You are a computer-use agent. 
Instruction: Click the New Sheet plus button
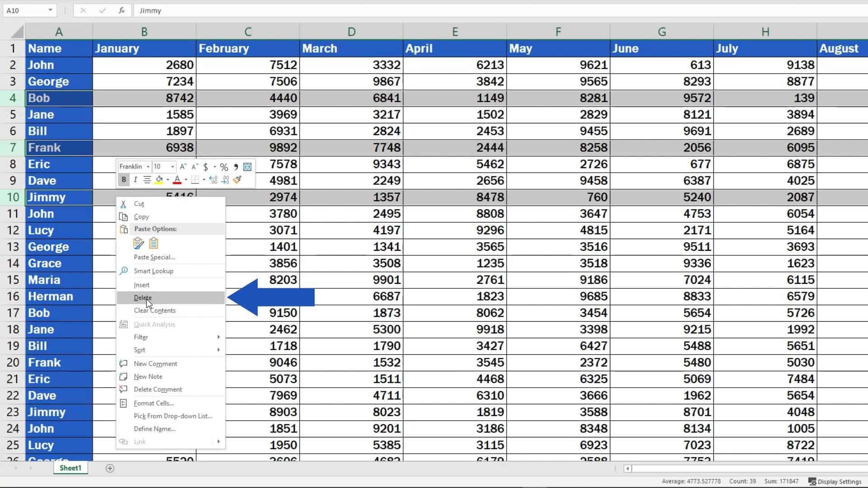click(x=110, y=468)
